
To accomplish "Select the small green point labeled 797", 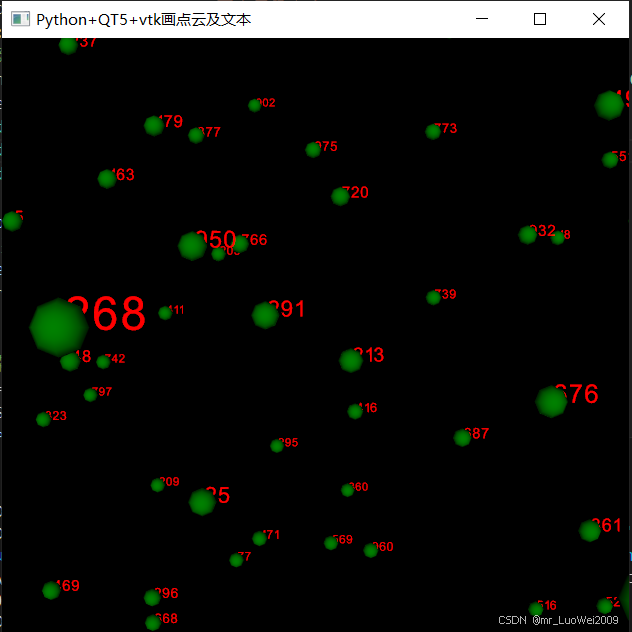I will click(90, 395).
